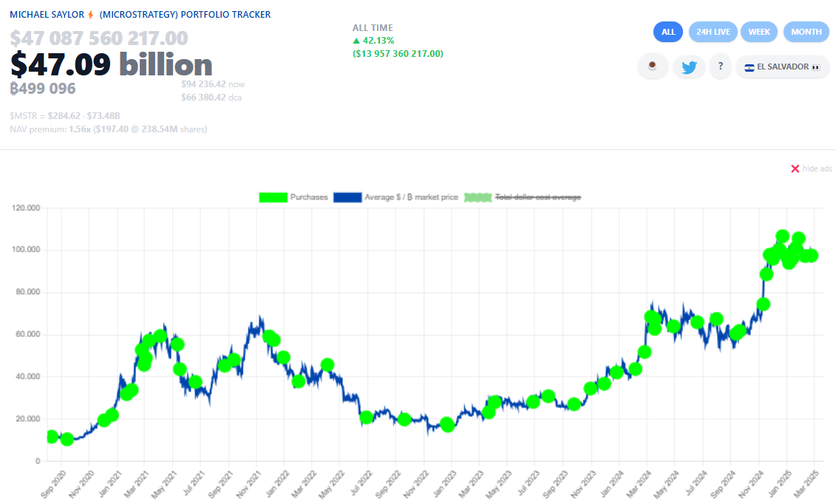Click the purchase dot at far right Mar 2025
Screen dimensions: 836x504
[811, 256]
